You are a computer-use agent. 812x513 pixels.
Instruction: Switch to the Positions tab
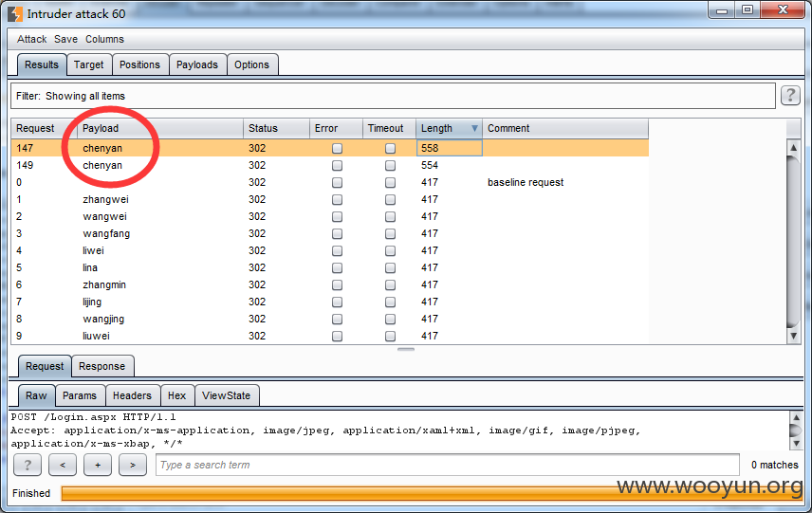[x=139, y=64]
